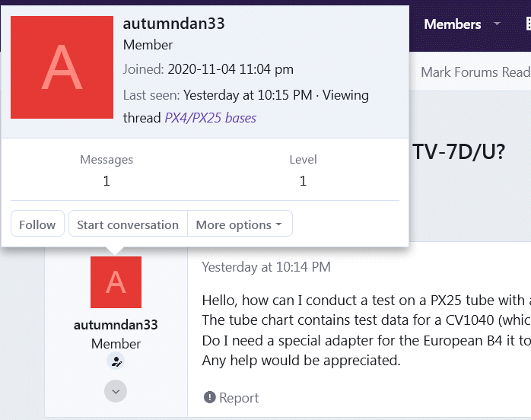
Task: Click the large red avatar in popup
Action: coord(62,68)
